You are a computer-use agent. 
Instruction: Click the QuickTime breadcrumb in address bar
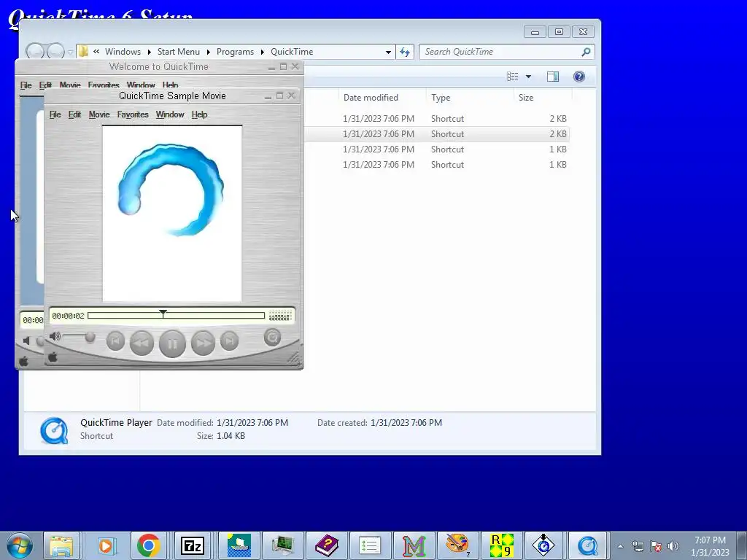tap(292, 52)
